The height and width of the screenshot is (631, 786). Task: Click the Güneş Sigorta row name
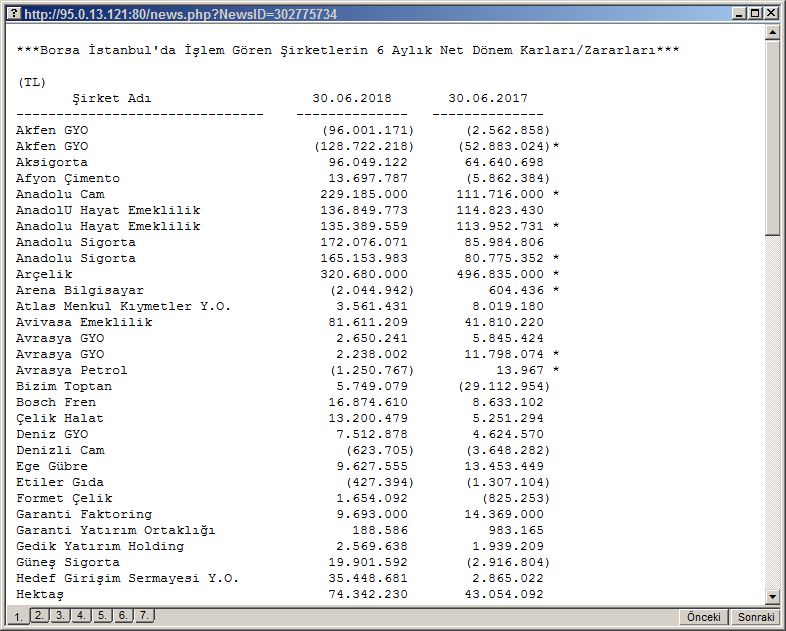click(68, 562)
